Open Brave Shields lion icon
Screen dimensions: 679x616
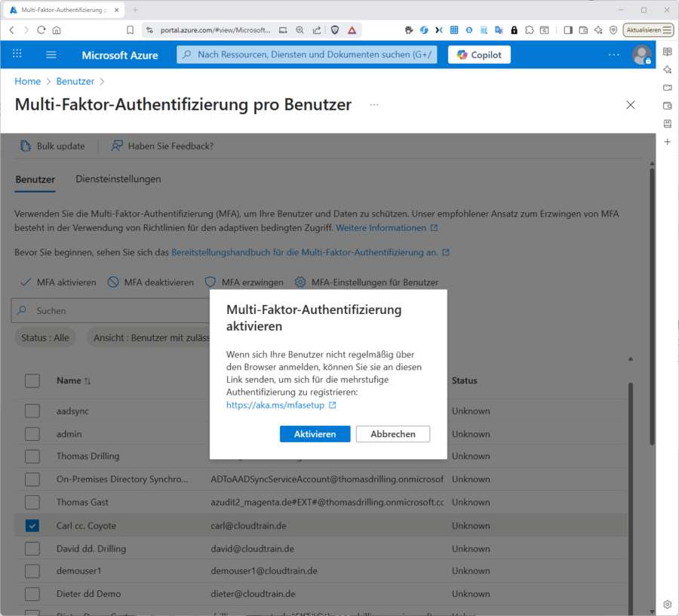(335, 30)
